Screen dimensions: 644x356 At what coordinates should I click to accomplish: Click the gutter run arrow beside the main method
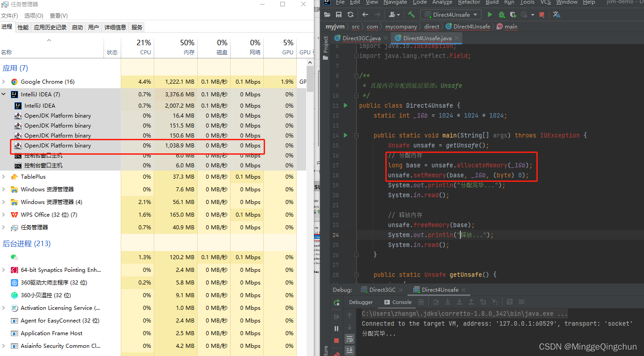tap(346, 135)
